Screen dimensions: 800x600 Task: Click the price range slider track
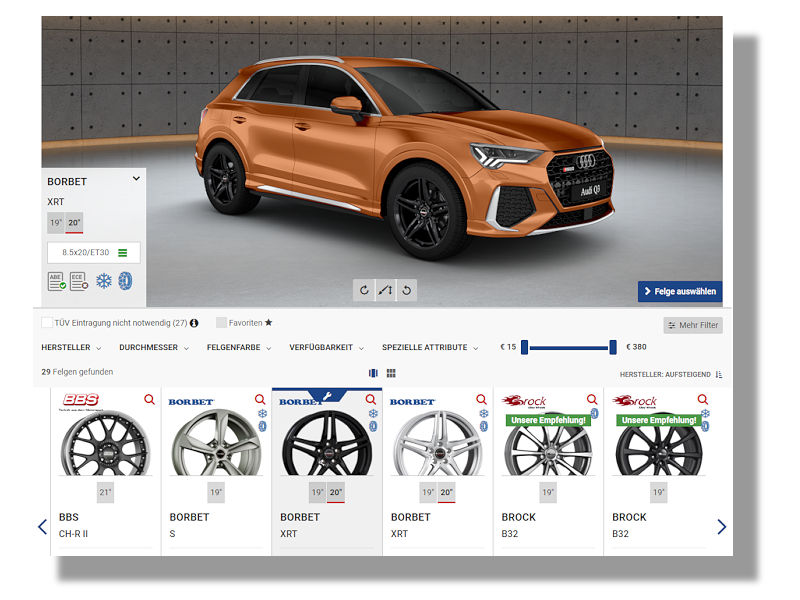(x=569, y=347)
